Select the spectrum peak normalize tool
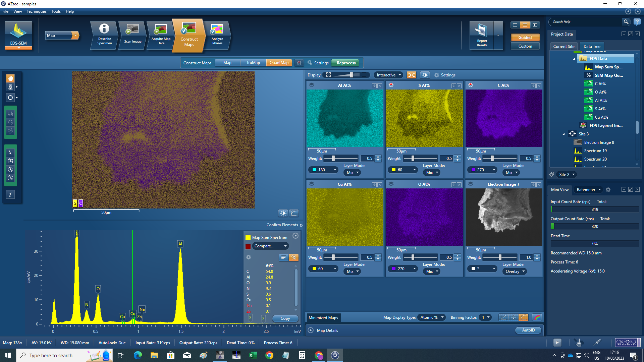This screenshot has height=362, width=644. [10, 87]
